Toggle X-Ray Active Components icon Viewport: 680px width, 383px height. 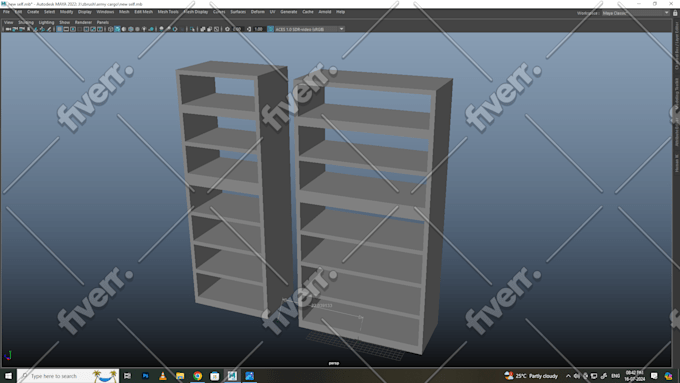[209, 29]
